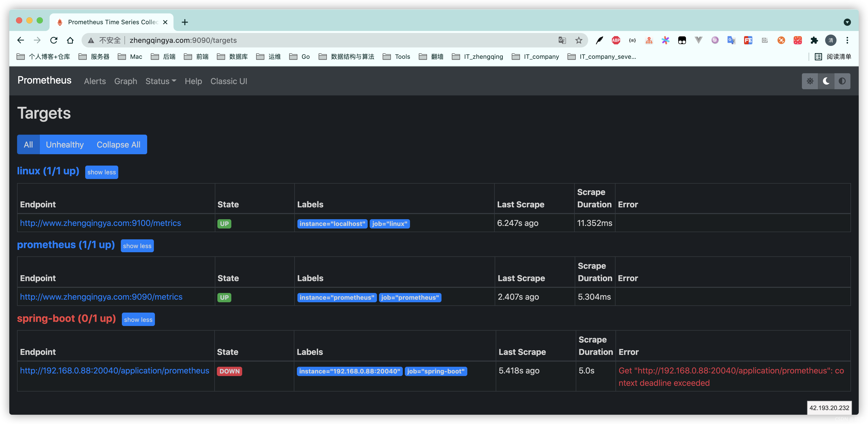The image size is (868, 424).
Task: Open Chrome three-dot menu
Action: [x=847, y=40]
